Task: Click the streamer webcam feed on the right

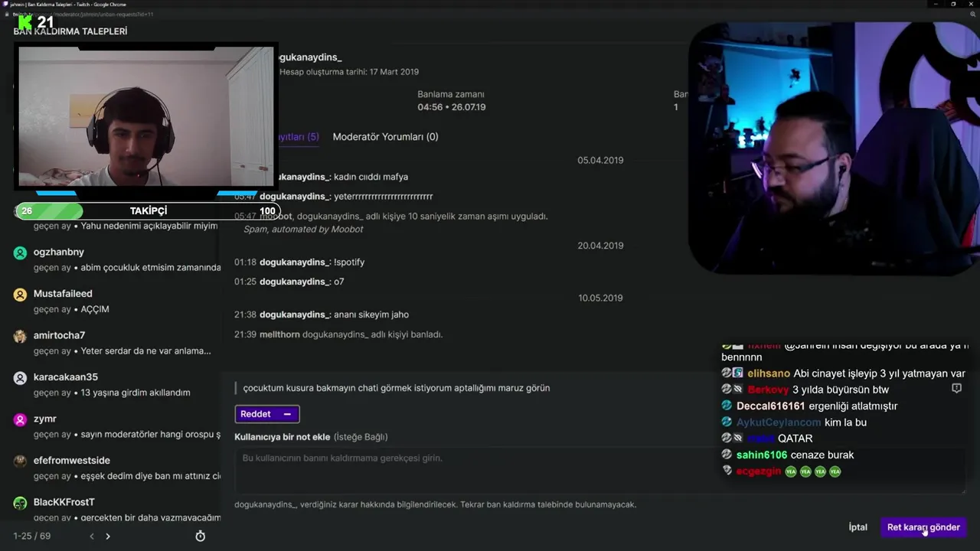Action: coord(834,148)
